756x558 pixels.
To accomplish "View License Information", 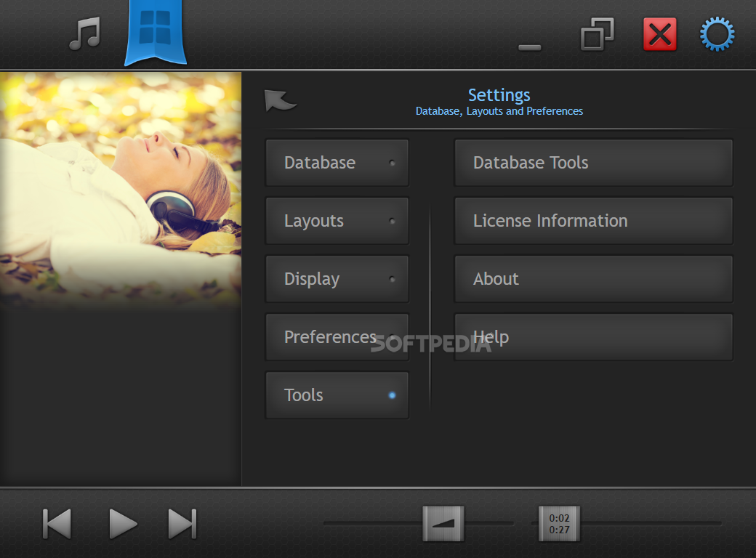I will pyautogui.click(x=593, y=221).
